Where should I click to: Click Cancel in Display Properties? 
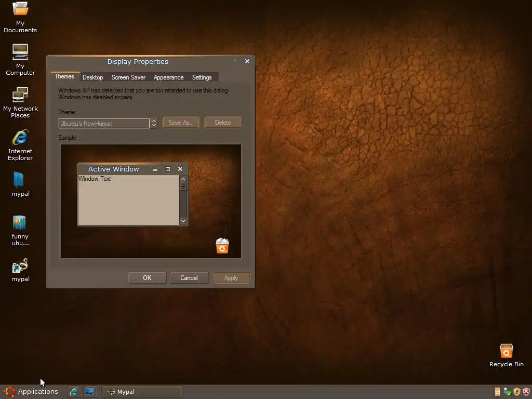tap(189, 278)
